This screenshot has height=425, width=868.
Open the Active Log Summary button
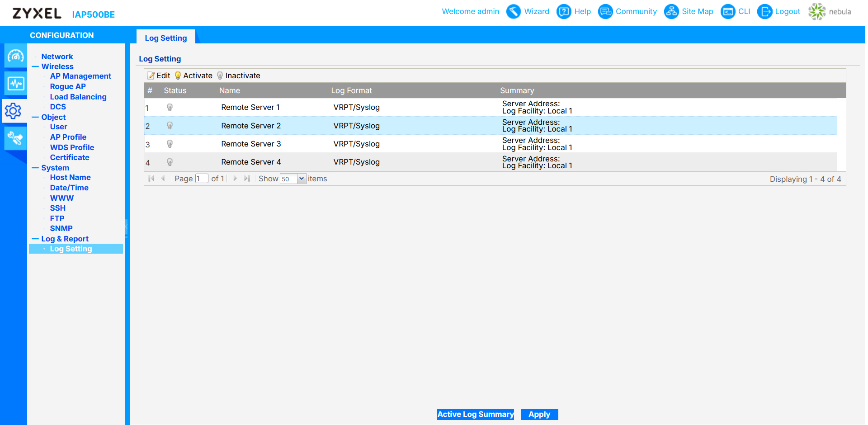point(475,414)
